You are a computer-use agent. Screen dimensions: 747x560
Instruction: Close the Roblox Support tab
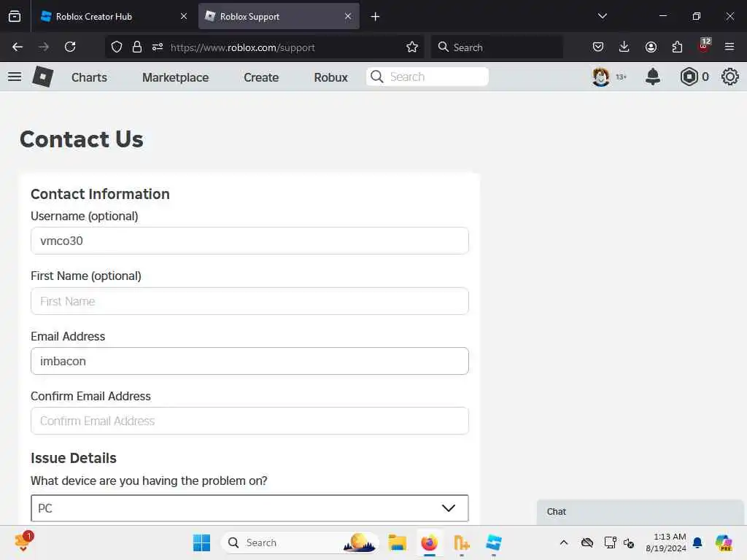click(x=348, y=16)
